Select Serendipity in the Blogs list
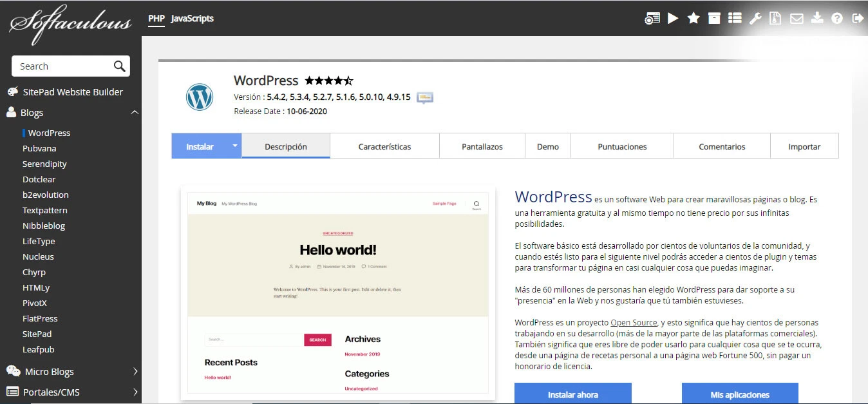The width and height of the screenshot is (868, 404). click(44, 164)
